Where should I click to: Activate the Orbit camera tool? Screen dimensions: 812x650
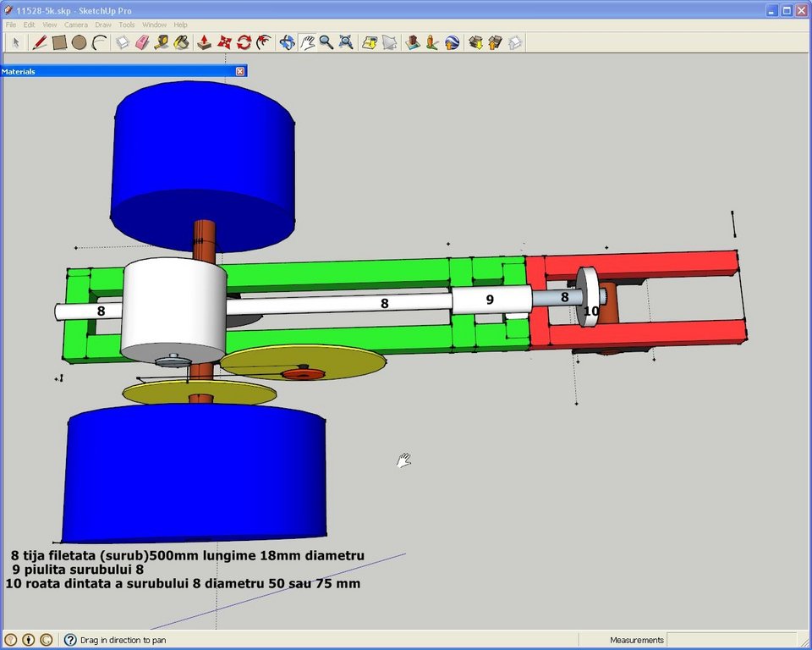[287, 42]
